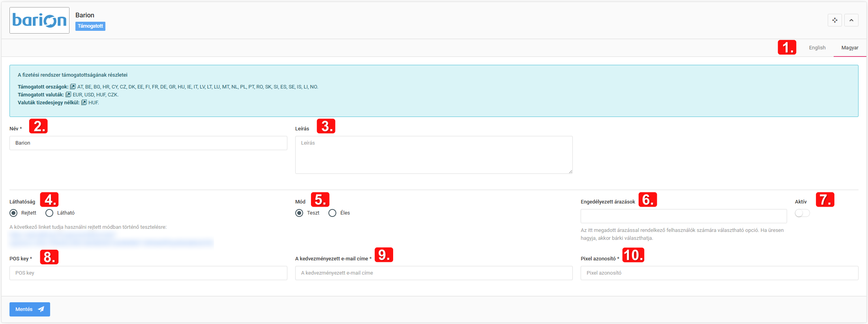Open link icon next to Valuták tizedesjegy nélkül
Image resolution: width=868 pixels, height=324 pixels.
(x=84, y=102)
